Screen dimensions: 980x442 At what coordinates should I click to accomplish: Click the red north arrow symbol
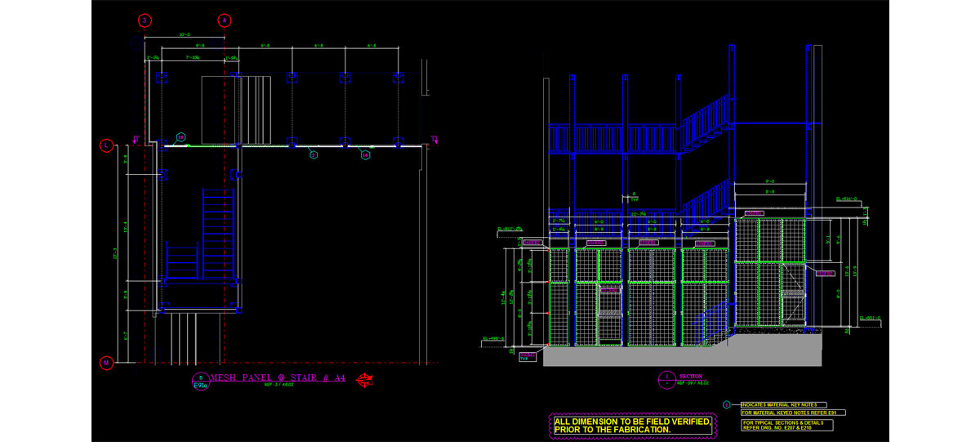click(368, 379)
